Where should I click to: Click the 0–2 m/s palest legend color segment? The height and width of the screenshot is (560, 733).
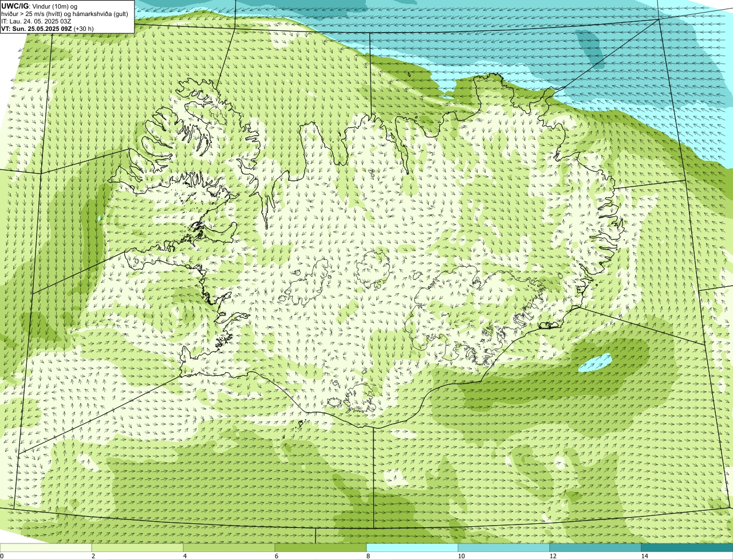click(x=46, y=547)
